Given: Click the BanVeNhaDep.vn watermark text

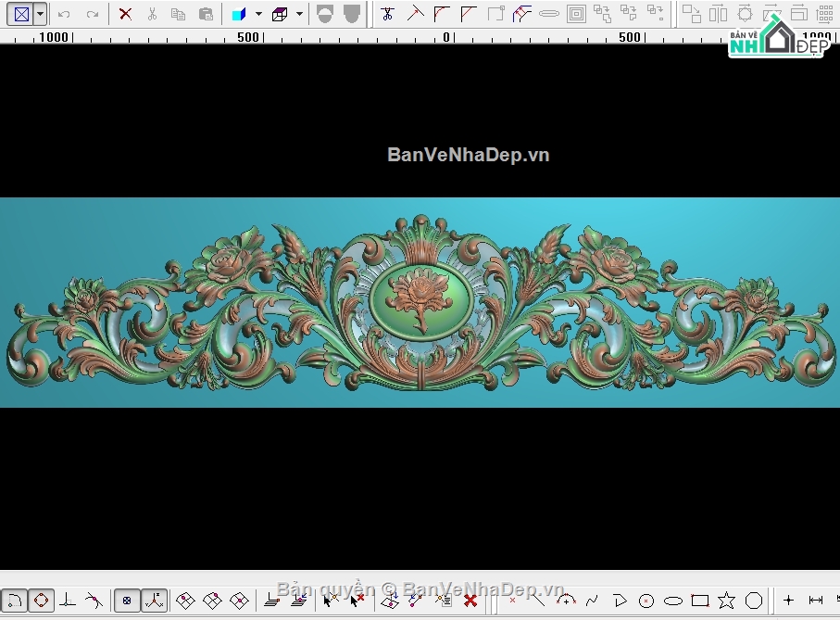Looking at the screenshot, I should (468, 155).
